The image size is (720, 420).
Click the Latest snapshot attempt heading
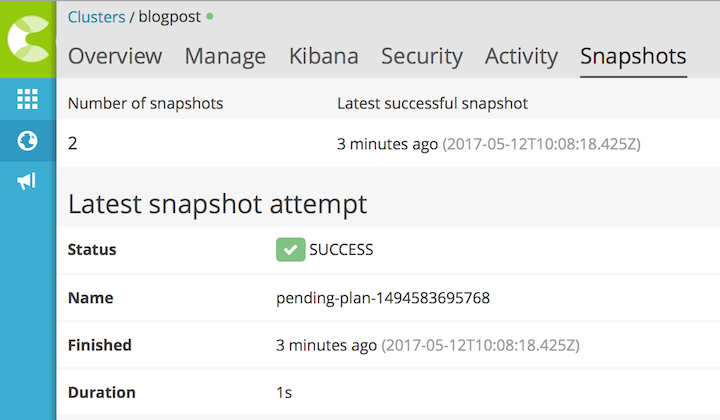tap(217, 204)
